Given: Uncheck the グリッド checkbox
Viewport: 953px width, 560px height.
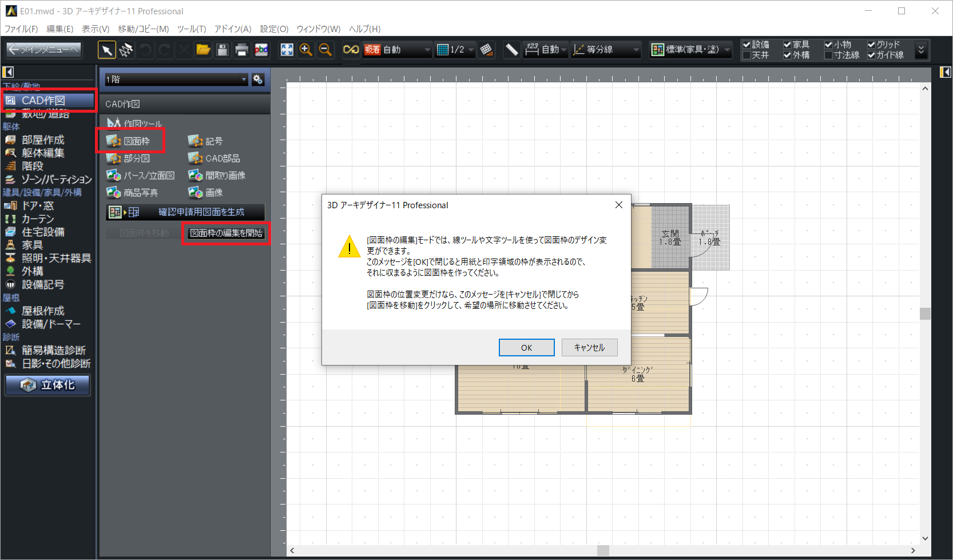Looking at the screenshot, I should [x=871, y=45].
